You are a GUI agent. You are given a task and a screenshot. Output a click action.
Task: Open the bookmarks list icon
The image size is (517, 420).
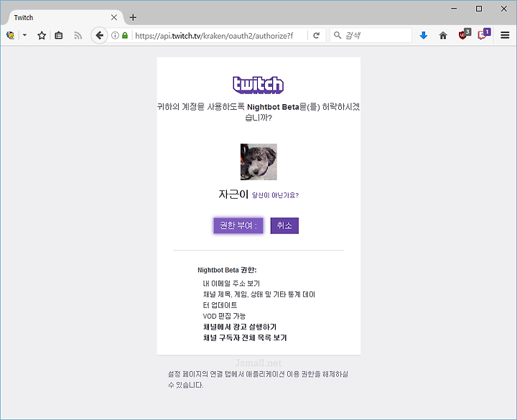(x=59, y=35)
